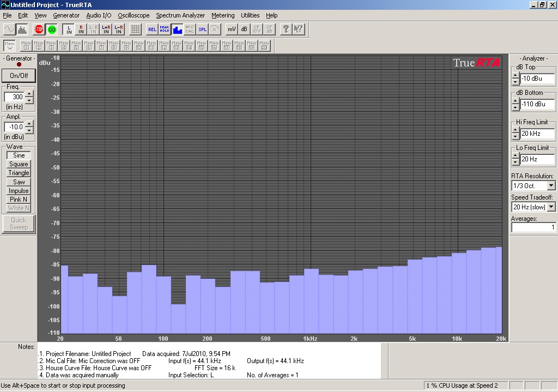Click the generator On/Off button
Viewport: 558px width, 392px height.
click(19, 75)
